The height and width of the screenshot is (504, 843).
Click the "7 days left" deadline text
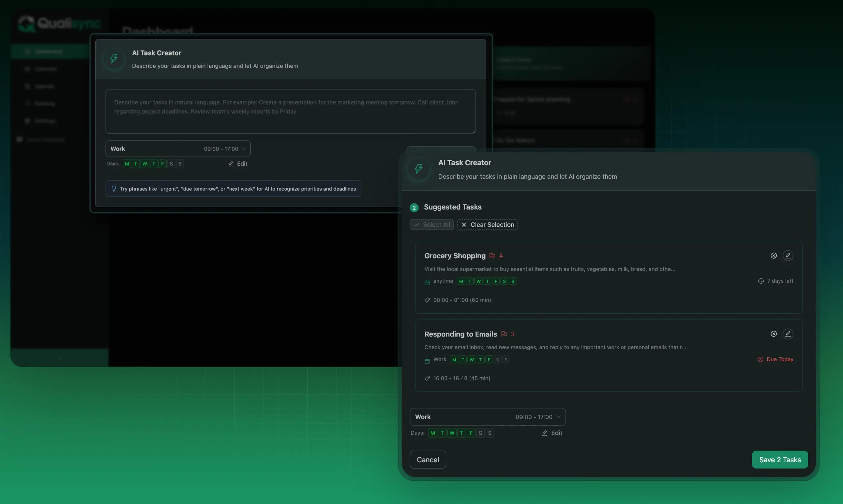coord(780,281)
